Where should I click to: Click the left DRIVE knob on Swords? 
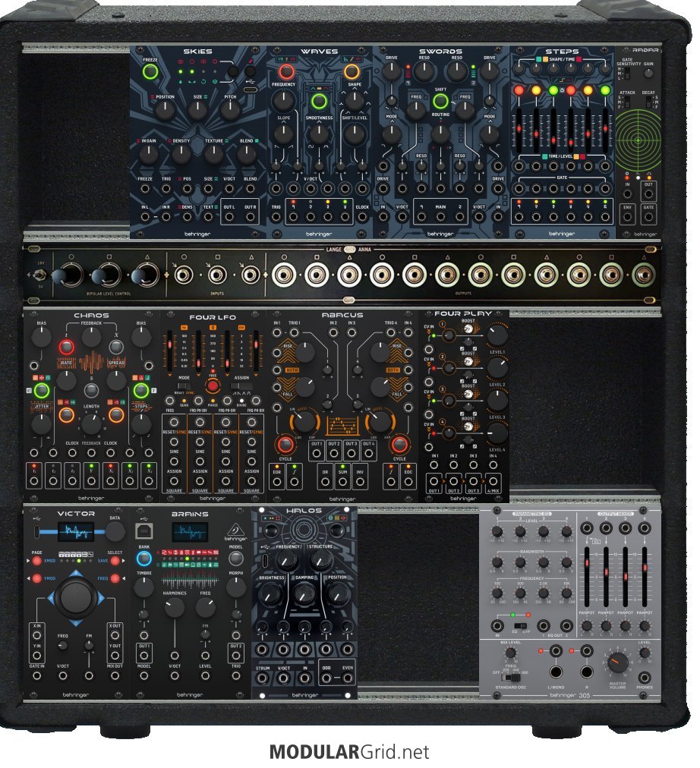click(x=392, y=71)
